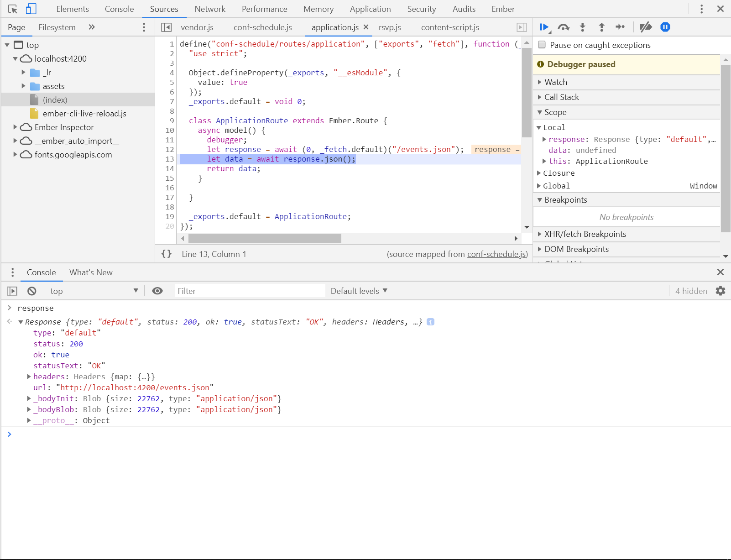Click the code editor horizontal scrollbar
Screen dimensions: 731x560
[x=265, y=238]
